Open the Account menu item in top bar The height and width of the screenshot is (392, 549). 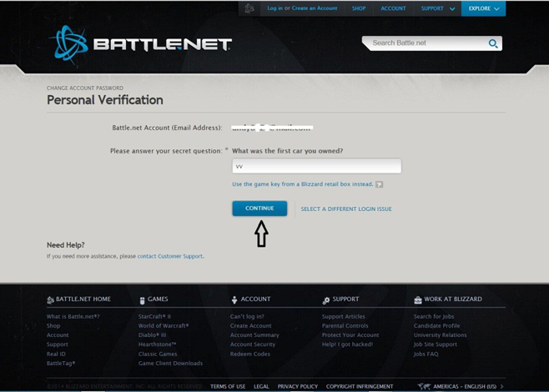coord(393,8)
